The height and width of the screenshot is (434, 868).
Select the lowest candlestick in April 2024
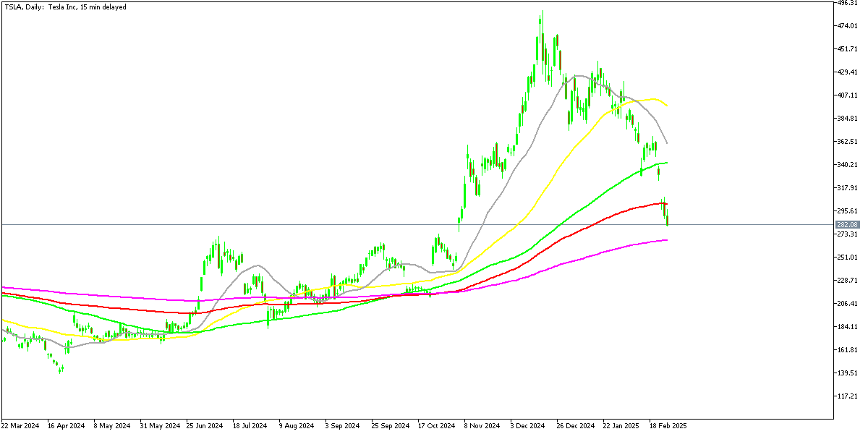pos(61,369)
